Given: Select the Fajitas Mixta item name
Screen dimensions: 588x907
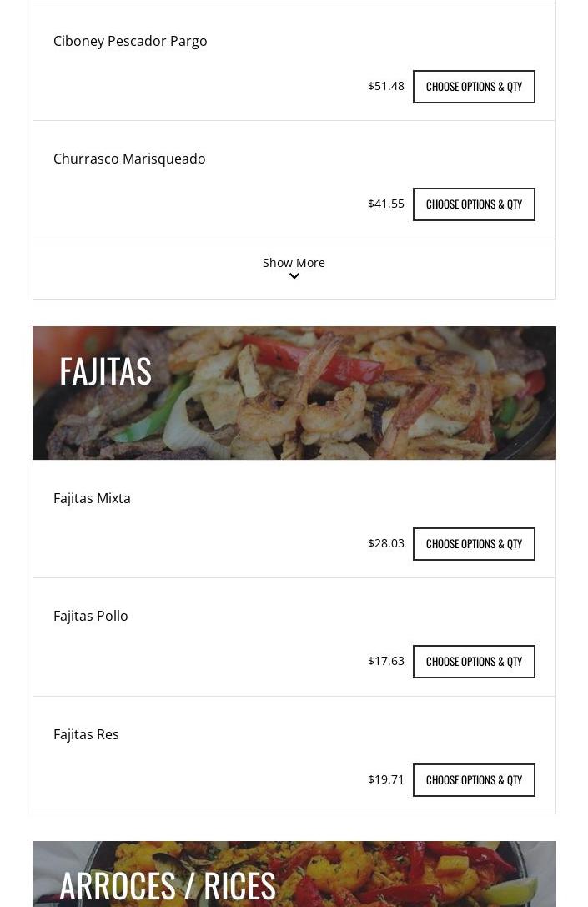Looking at the screenshot, I should point(92,498).
